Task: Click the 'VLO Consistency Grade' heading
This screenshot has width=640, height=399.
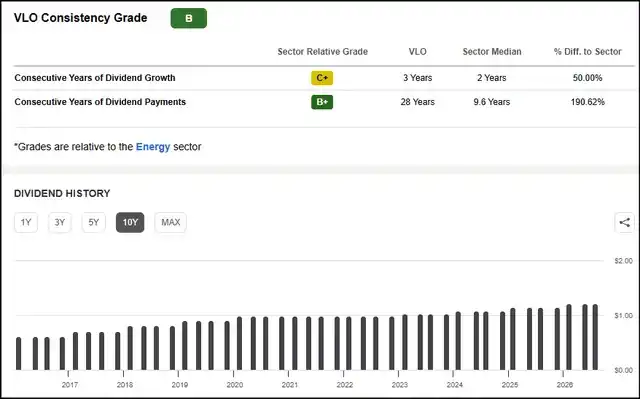Action: click(80, 18)
